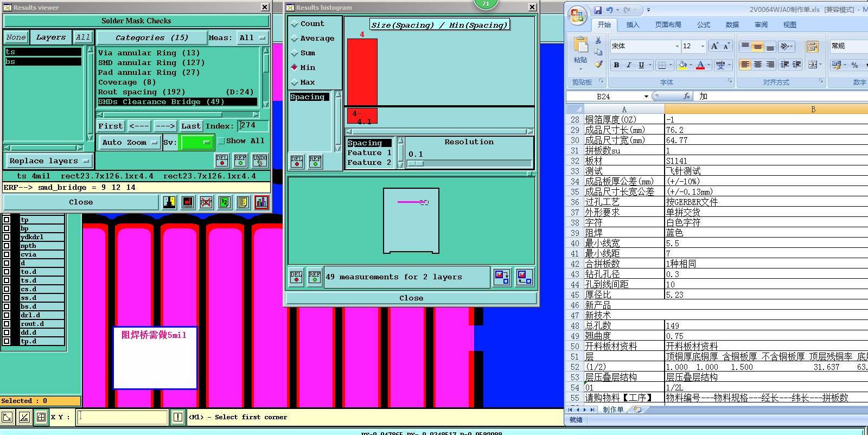Image resolution: width=868 pixels, height=435 pixels.
Task: Click the REF icon in Results viewer
Action: click(x=240, y=160)
